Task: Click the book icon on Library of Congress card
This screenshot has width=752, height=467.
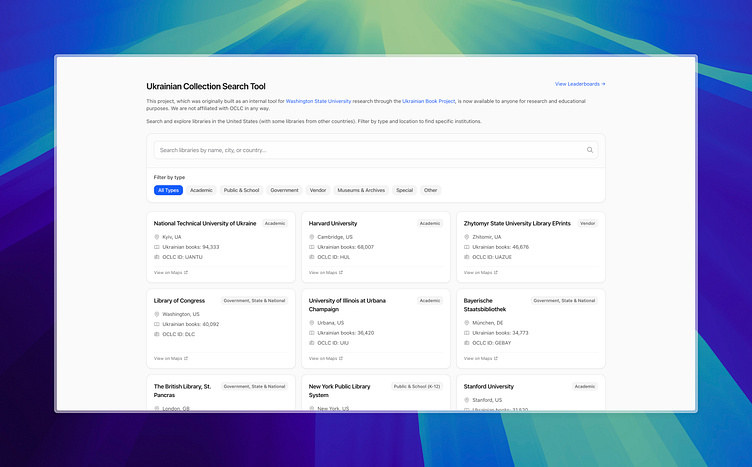Action: pyautogui.click(x=157, y=324)
